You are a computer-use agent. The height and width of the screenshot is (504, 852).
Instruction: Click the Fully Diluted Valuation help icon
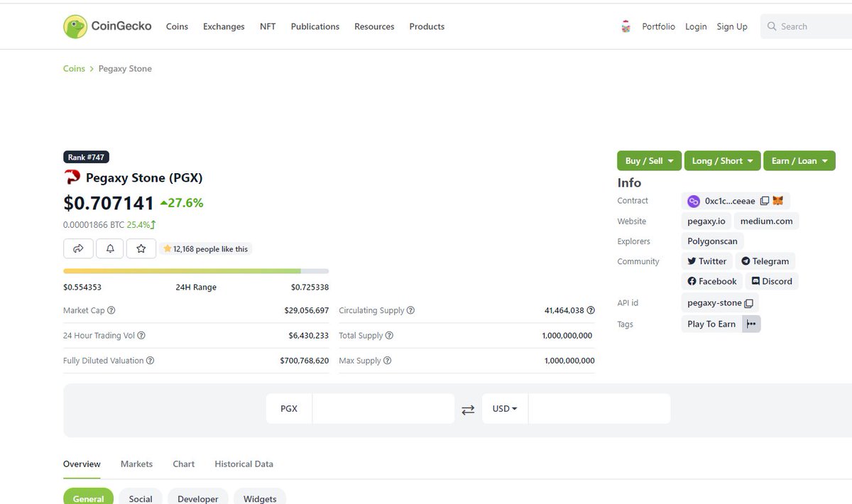click(x=150, y=361)
